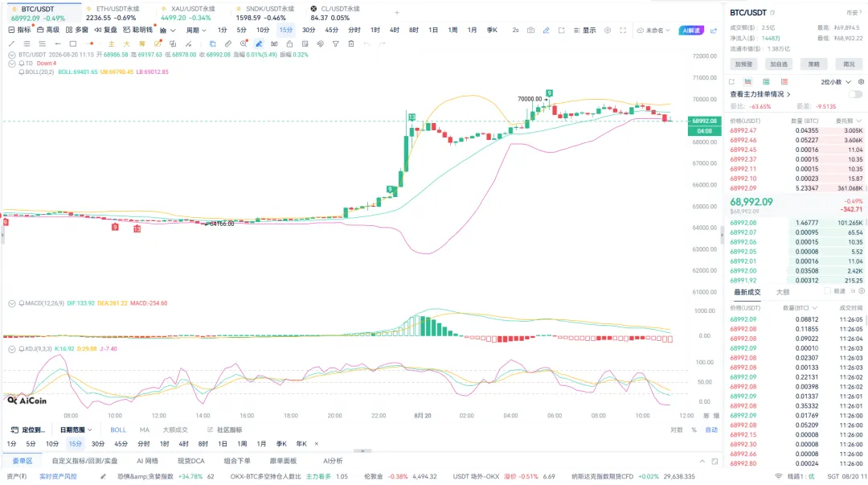Select the zoom magnifier tool

244,43
